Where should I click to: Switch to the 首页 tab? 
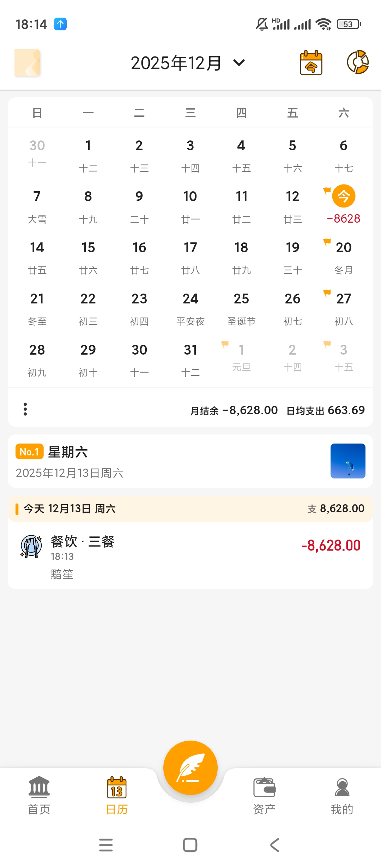click(39, 795)
